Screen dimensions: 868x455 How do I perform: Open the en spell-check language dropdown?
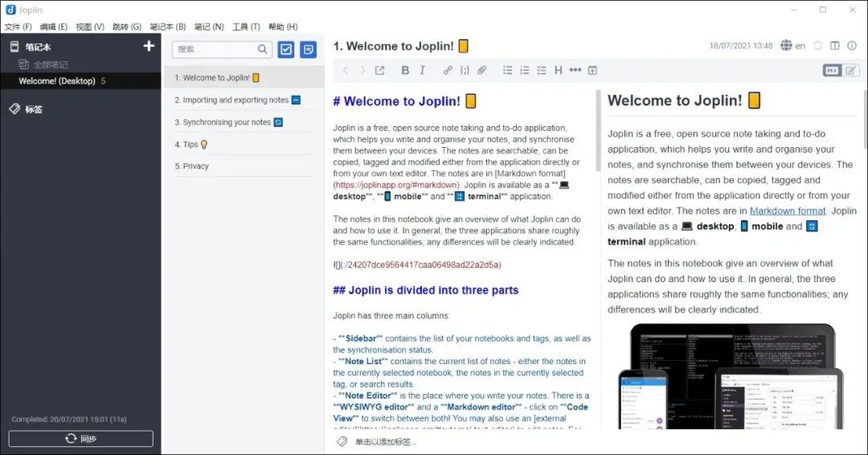792,46
